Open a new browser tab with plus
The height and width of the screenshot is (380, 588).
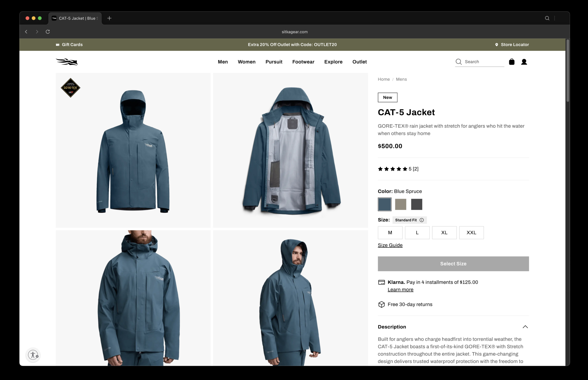pyautogui.click(x=109, y=18)
